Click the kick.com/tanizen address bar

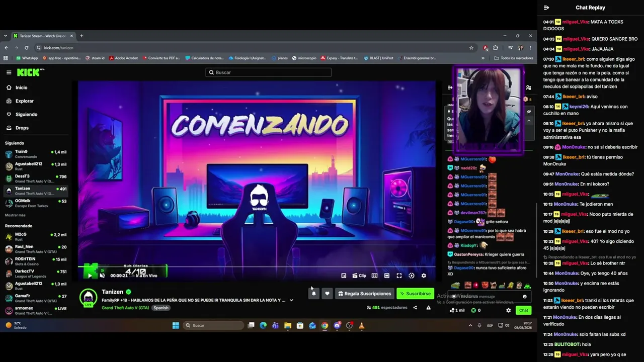255,48
